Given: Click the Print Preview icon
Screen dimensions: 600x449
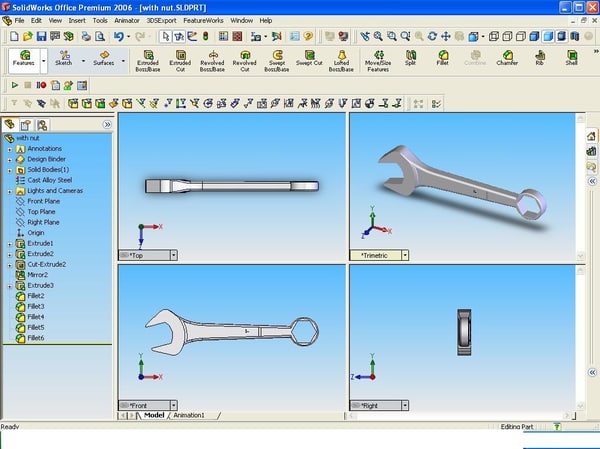Looking at the screenshot, I should coord(100,36).
